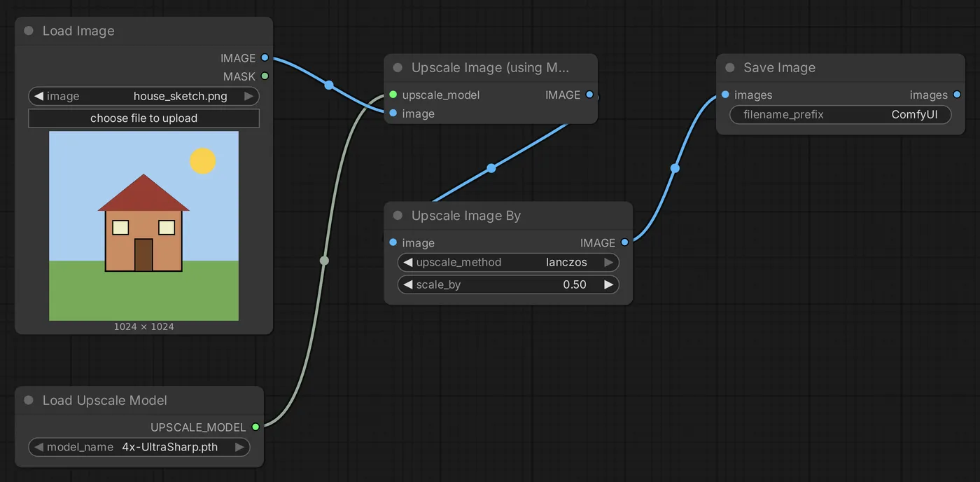Collapse the Load Upscale Model node dot

point(29,400)
